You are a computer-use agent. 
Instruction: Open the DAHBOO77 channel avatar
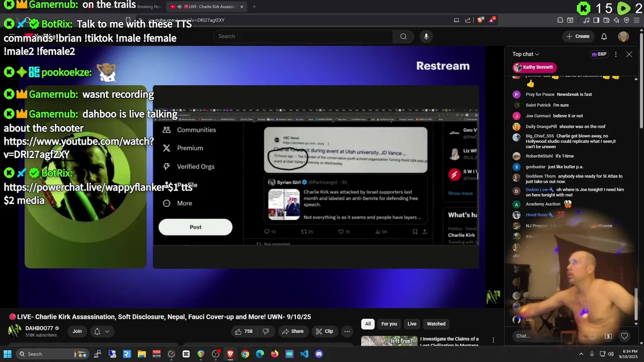tap(14, 331)
